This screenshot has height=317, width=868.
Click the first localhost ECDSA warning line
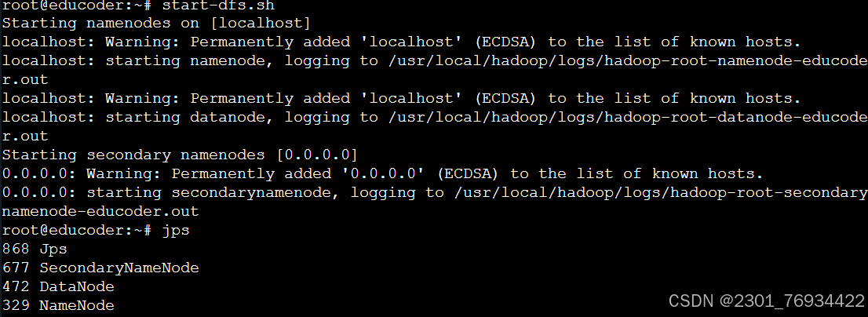tap(401, 42)
